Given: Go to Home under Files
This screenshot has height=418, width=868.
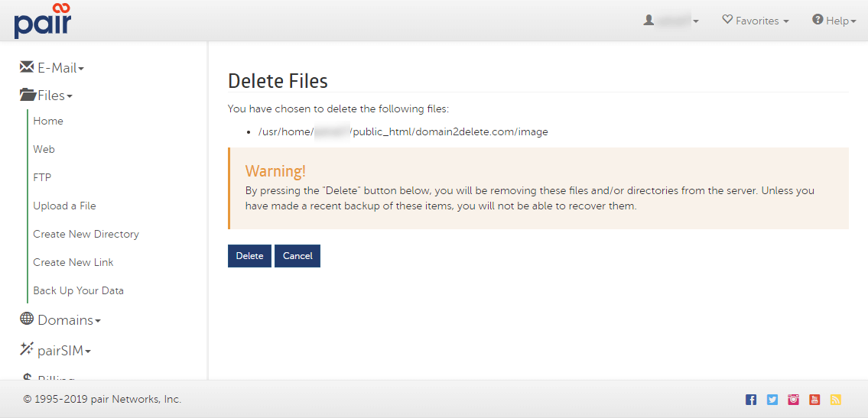Looking at the screenshot, I should (48, 121).
